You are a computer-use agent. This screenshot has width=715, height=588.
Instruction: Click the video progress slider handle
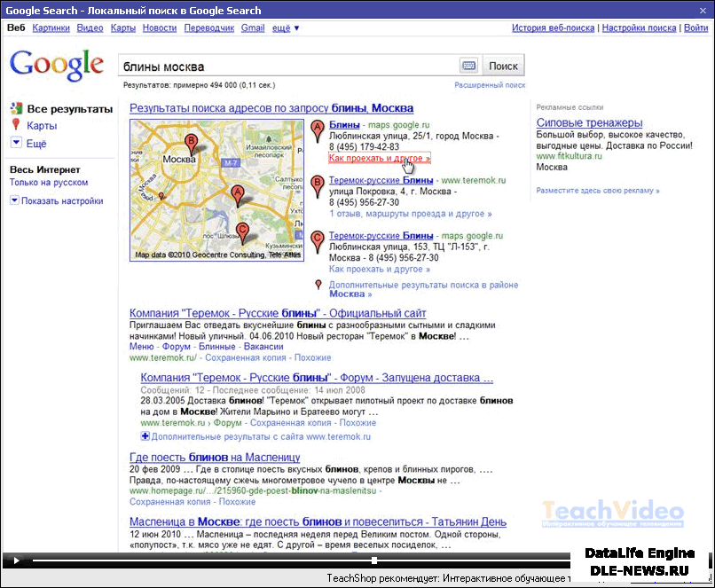tap(374, 561)
